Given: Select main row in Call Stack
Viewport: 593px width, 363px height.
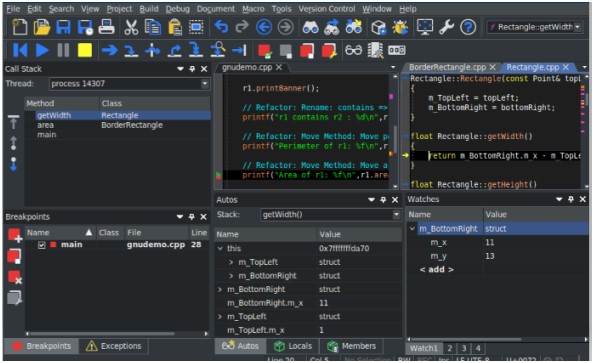Looking at the screenshot, I should (x=118, y=135).
